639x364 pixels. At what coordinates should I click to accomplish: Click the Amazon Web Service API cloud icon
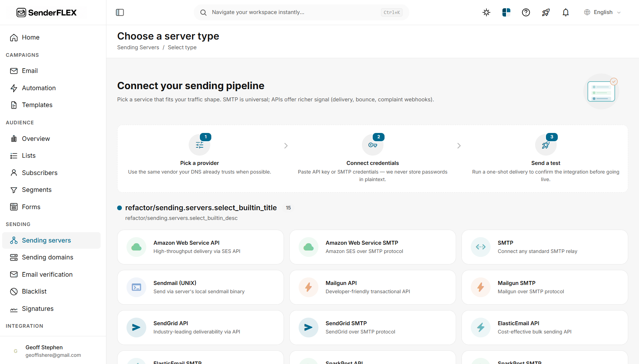point(137,247)
